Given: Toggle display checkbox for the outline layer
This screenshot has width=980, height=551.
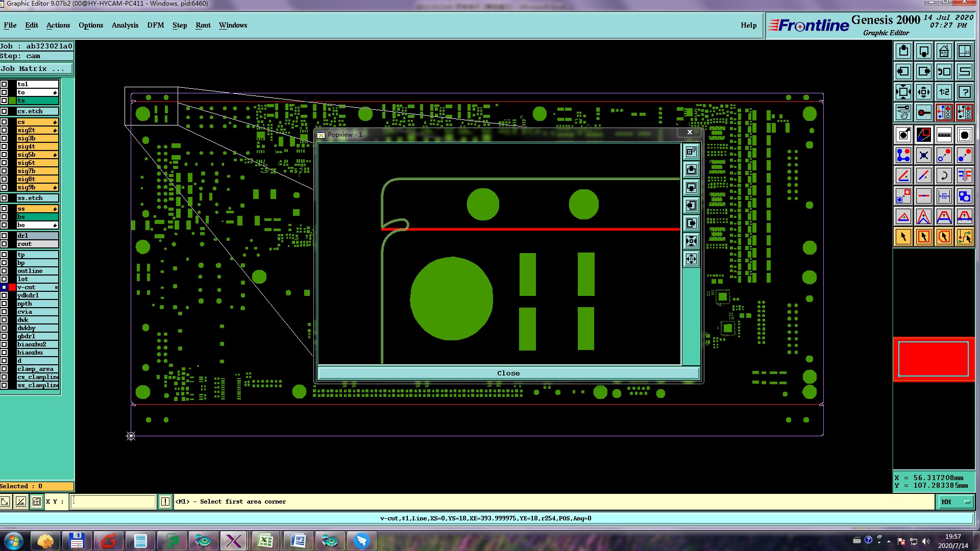Looking at the screenshot, I should pos(4,271).
